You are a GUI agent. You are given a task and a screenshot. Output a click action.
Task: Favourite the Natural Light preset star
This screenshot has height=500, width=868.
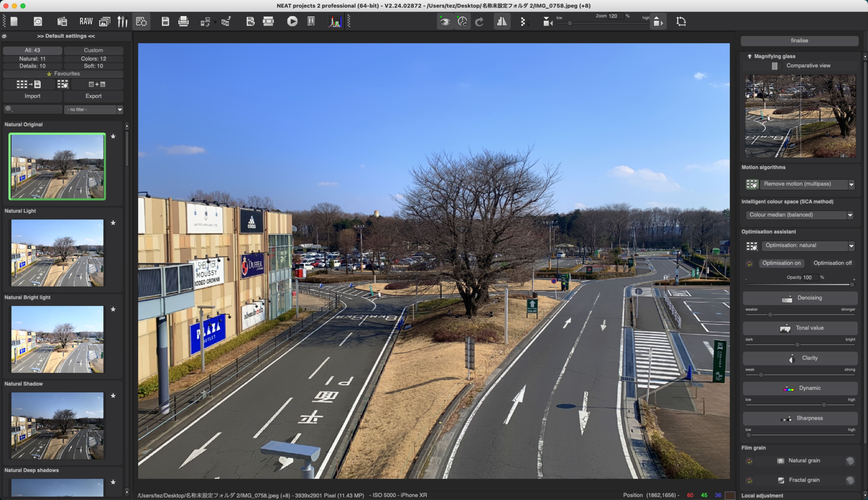tap(113, 223)
